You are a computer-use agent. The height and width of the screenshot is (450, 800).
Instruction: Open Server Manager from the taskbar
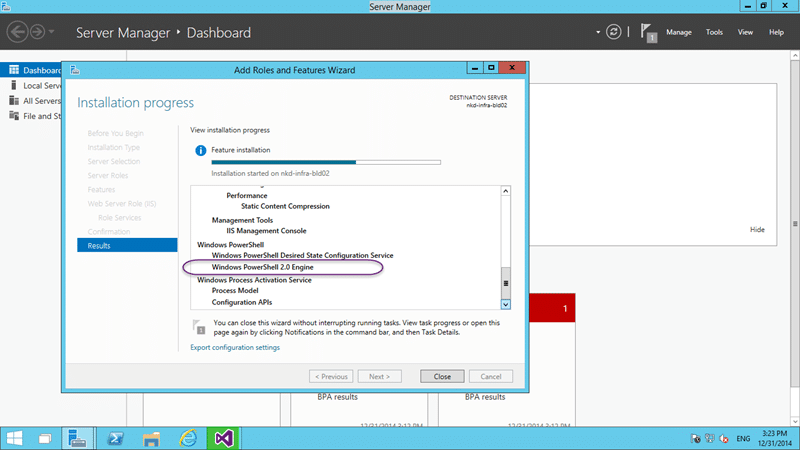(x=77, y=438)
